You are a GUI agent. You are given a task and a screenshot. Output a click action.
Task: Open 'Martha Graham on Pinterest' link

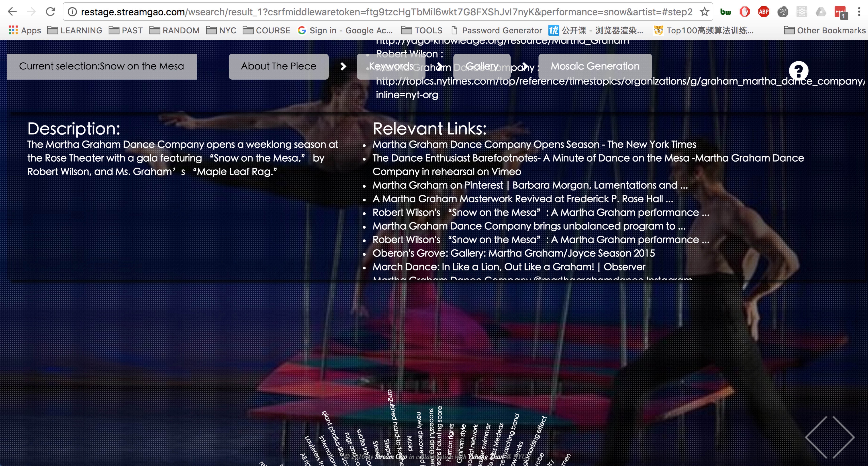click(x=530, y=185)
